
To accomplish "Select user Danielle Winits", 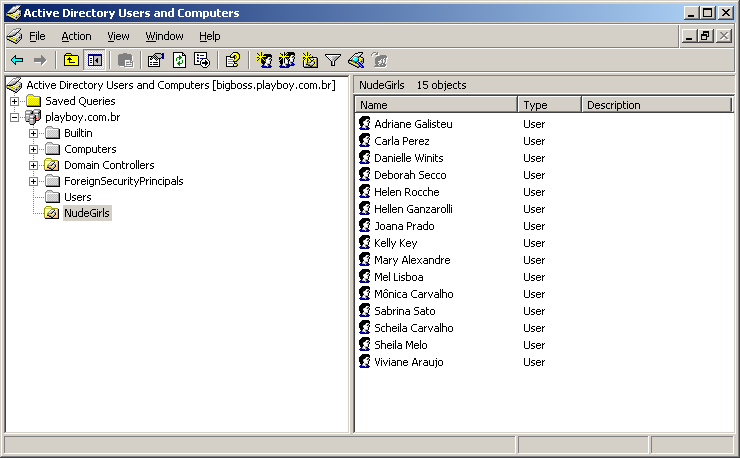I will click(x=409, y=158).
